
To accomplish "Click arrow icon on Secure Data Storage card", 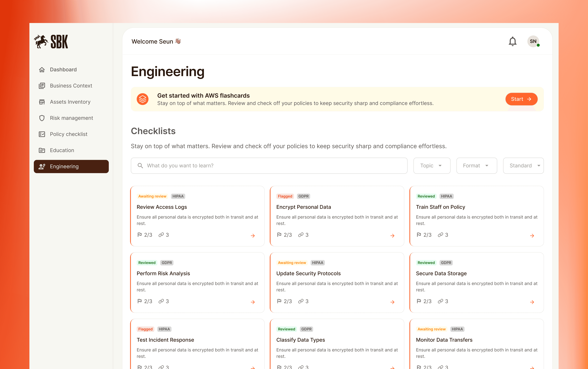I will tap(532, 302).
